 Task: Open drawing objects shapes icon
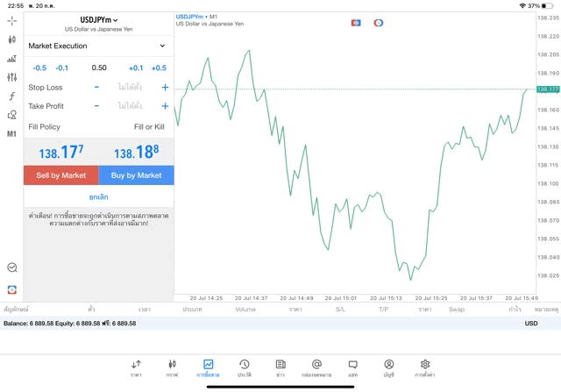11,115
